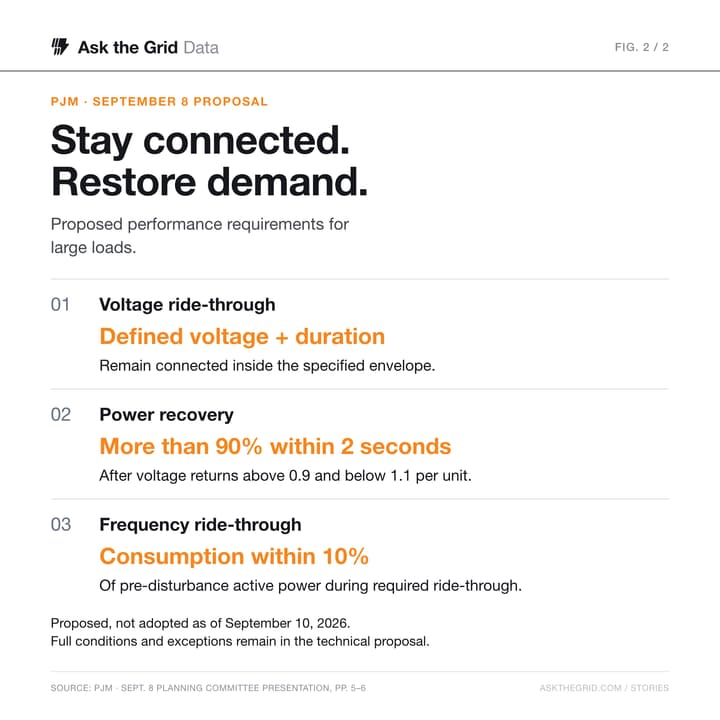Viewport: 720px width, 720px height.
Task: Select item number 02
Action: [x=61, y=414]
